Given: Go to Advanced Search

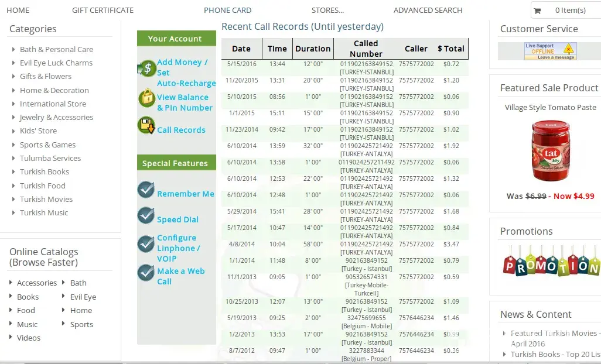Looking at the screenshot, I should point(428,10).
